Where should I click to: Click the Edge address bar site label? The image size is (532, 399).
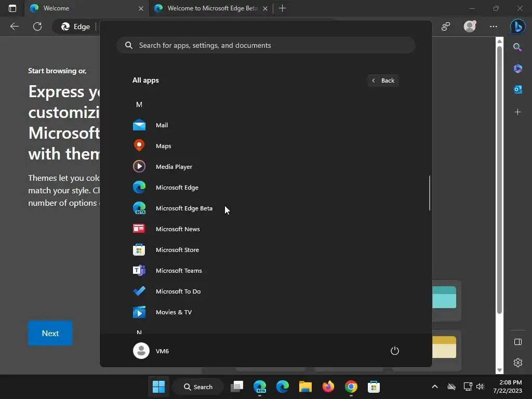pyautogui.click(x=75, y=26)
